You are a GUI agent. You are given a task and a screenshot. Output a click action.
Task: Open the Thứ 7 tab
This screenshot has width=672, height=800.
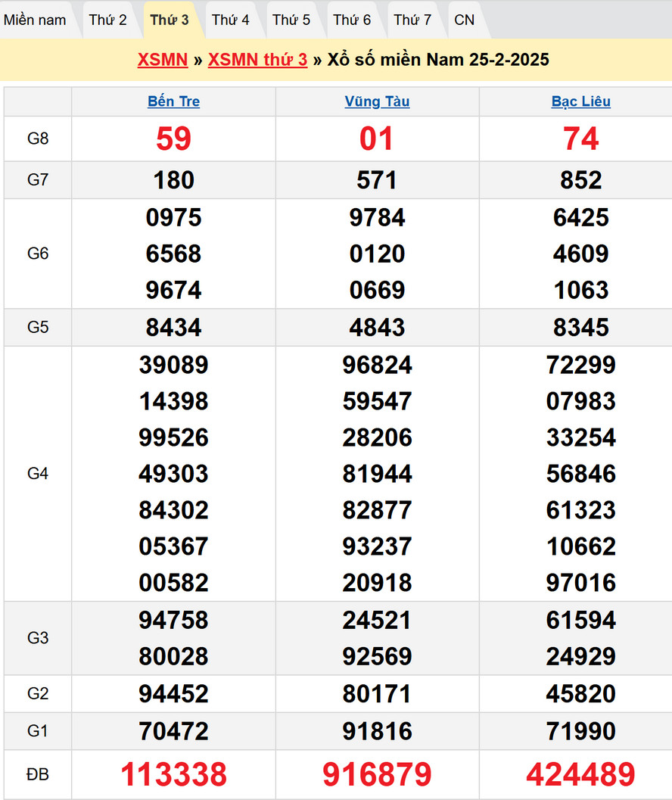click(x=412, y=20)
